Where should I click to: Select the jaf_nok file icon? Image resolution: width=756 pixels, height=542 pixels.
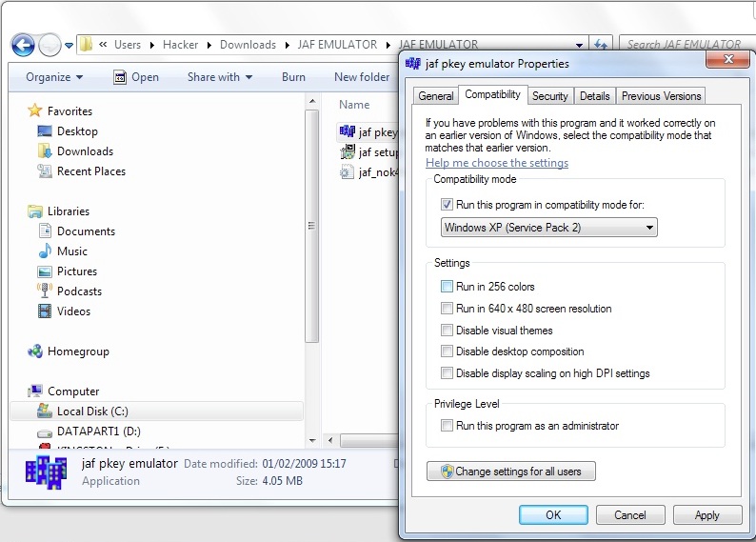tap(347, 171)
